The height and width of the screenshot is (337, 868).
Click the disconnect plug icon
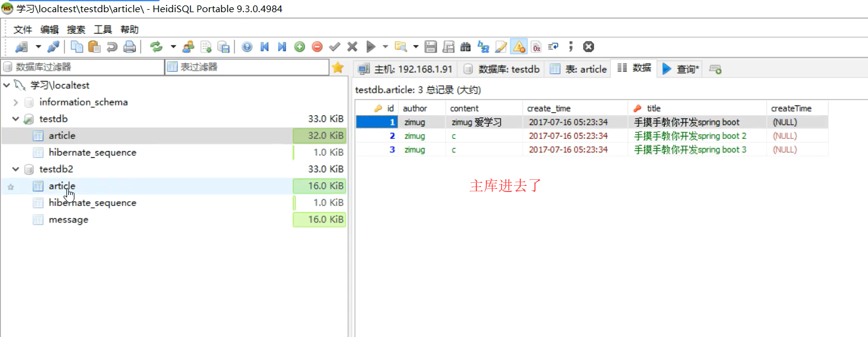pyautogui.click(x=54, y=46)
